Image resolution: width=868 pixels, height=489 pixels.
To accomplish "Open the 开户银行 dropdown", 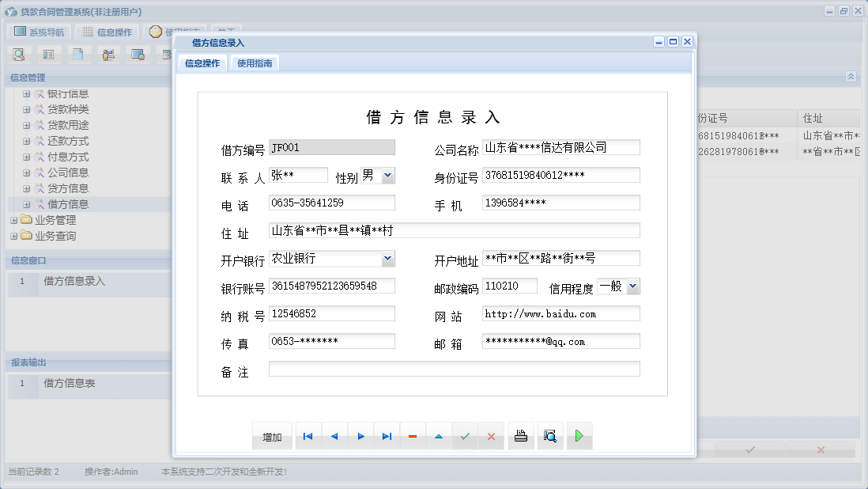I will (x=387, y=259).
